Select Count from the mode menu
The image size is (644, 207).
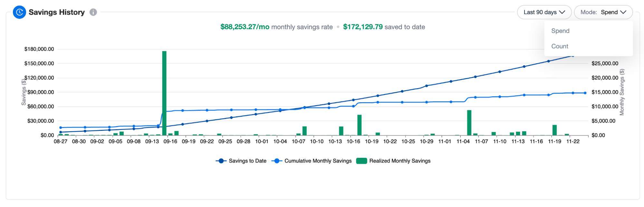560,46
